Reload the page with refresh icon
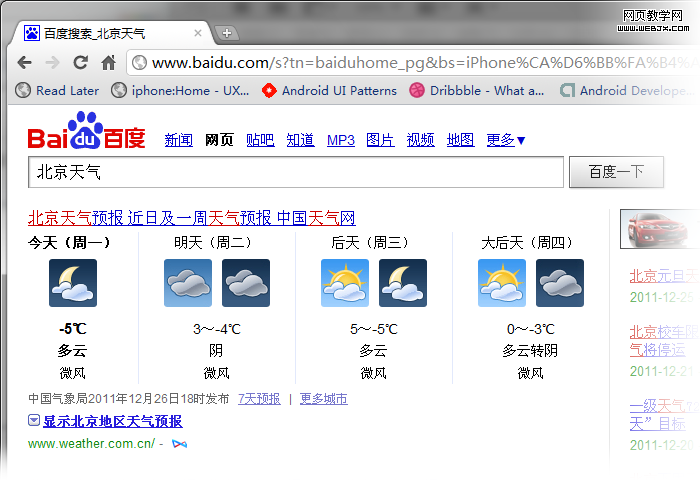Viewport: 700px width, 480px height. (x=81, y=63)
